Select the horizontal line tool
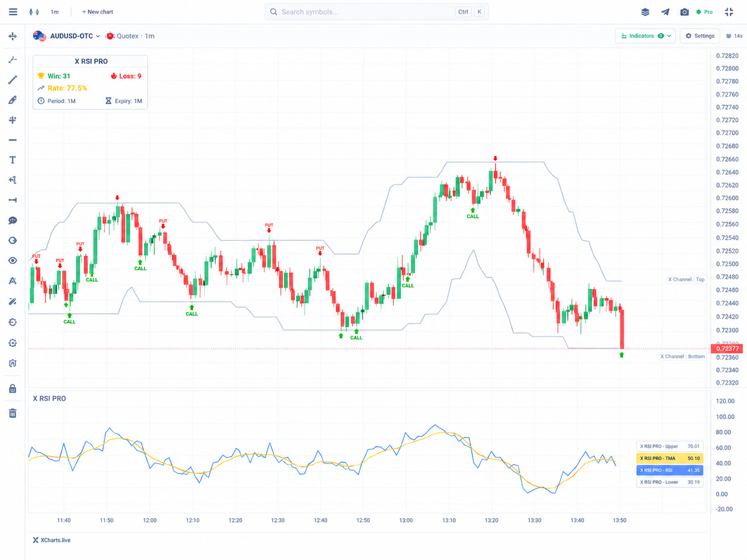 point(12,140)
